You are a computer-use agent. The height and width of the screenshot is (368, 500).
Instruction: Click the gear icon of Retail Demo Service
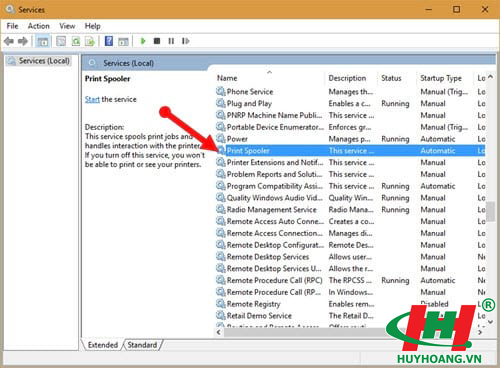pyautogui.click(x=220, y=315)
